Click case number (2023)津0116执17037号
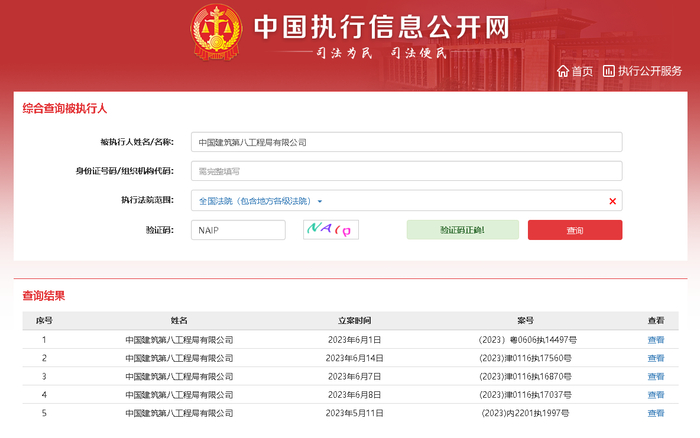Viewport: 700px width, 438px height. 525,395
